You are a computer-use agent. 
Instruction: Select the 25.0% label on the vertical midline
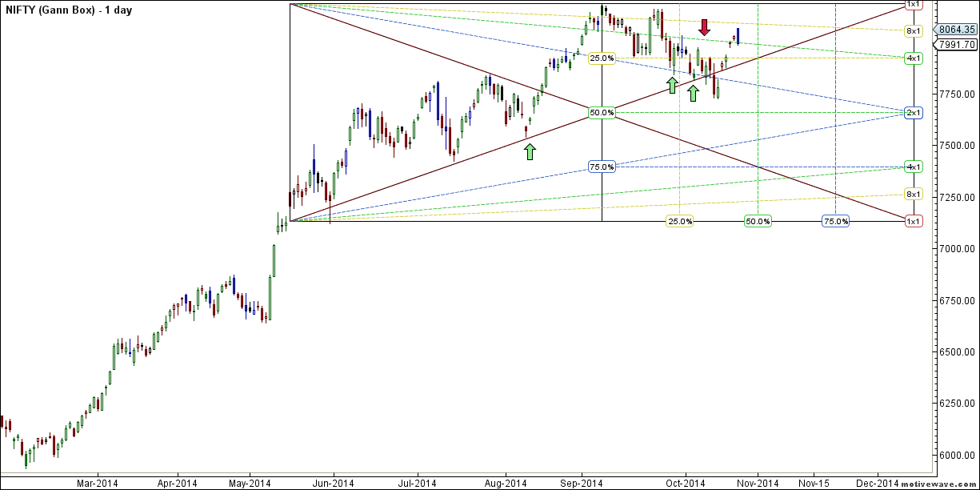click(x=602, y=58)
